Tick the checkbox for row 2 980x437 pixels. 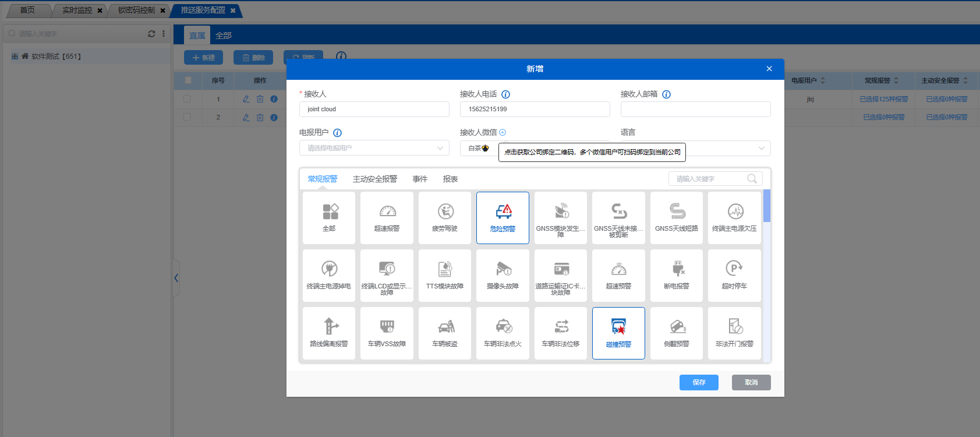187,117
